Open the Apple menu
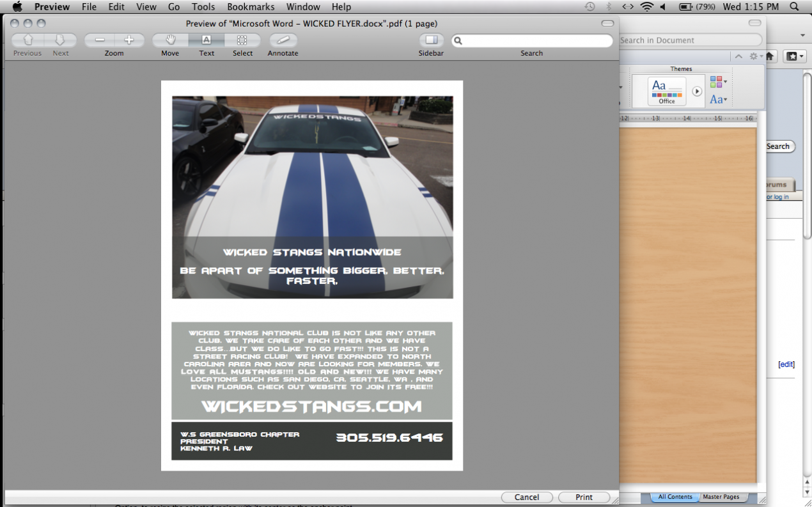The height and width of the screenshot is (507, 812). (17, 6)
